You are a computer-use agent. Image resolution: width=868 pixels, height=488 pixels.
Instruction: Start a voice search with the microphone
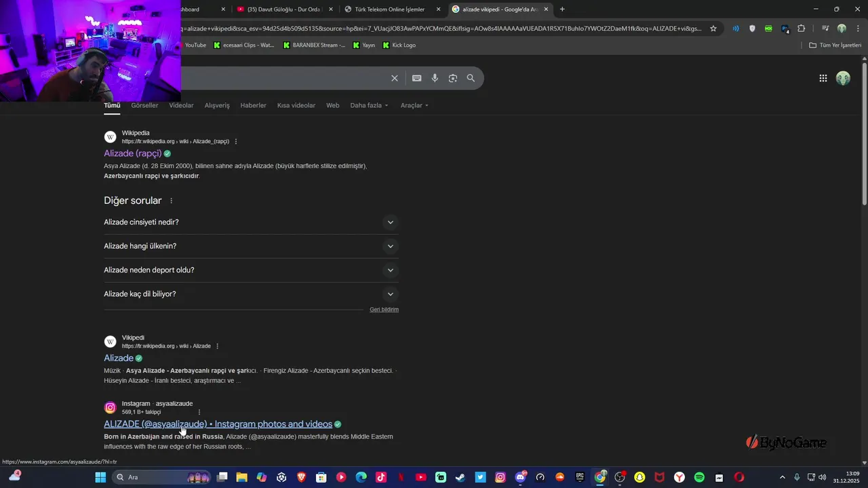[x=435, y=78]
